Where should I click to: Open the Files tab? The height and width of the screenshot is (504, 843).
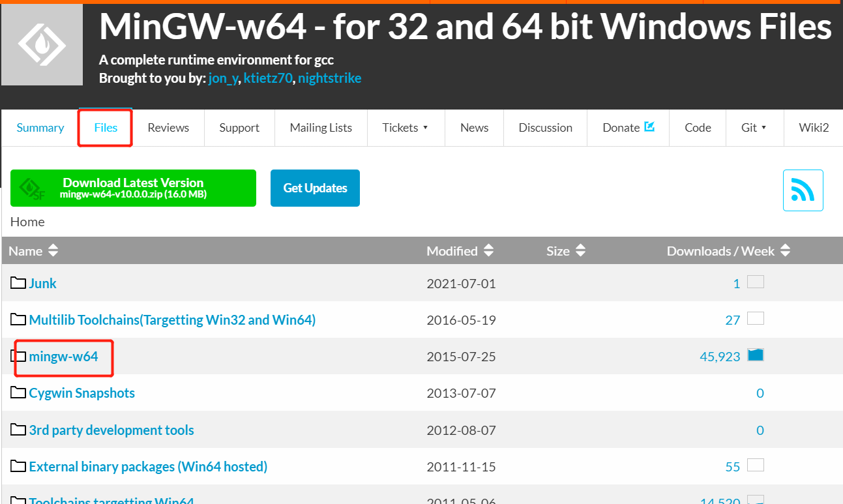click(x=106, y=128)
